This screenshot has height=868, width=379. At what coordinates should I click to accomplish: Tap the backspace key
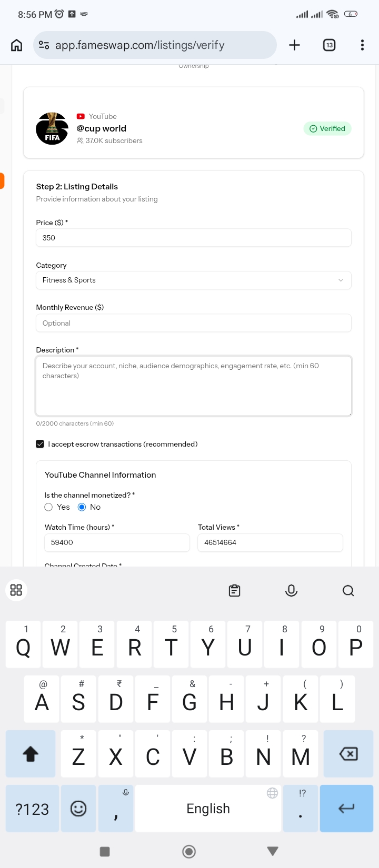click(x=348, y=754)
